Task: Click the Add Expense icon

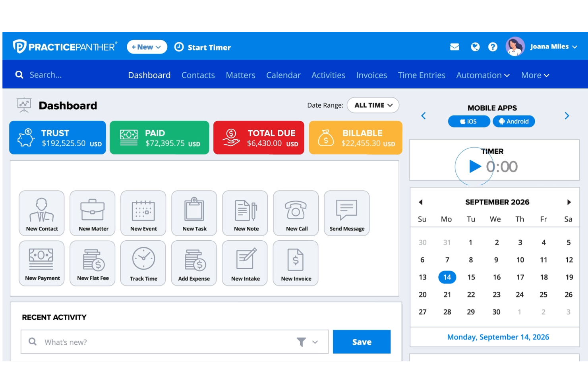Action: coord(194,260)
